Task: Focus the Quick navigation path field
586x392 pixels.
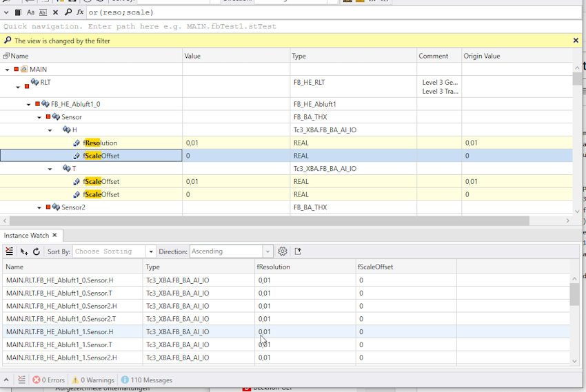Action: (291, 26)
